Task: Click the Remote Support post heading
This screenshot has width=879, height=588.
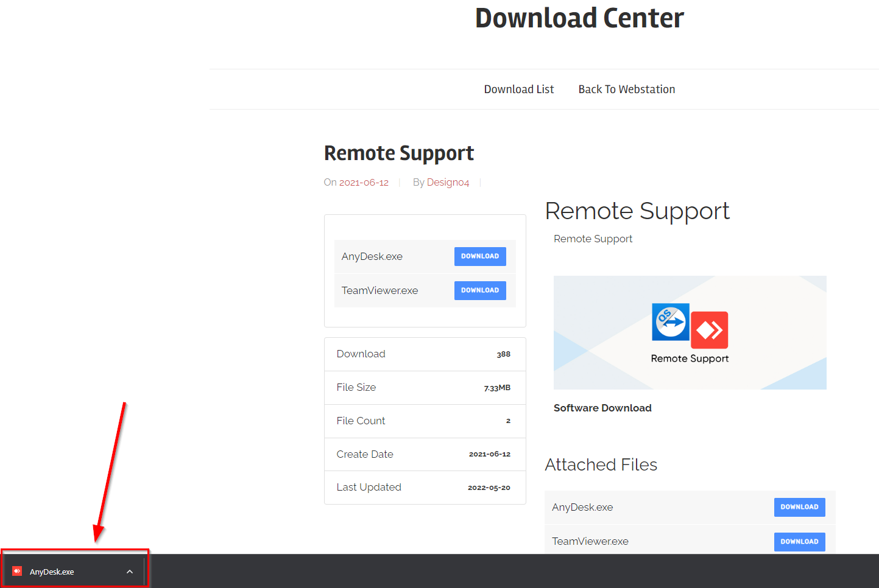Action: 399,153
